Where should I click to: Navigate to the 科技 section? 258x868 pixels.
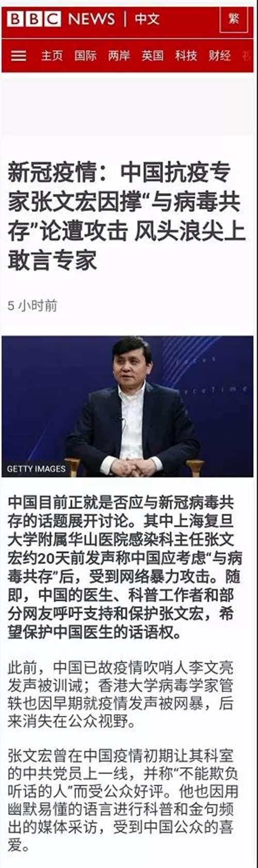click(186, 55)
